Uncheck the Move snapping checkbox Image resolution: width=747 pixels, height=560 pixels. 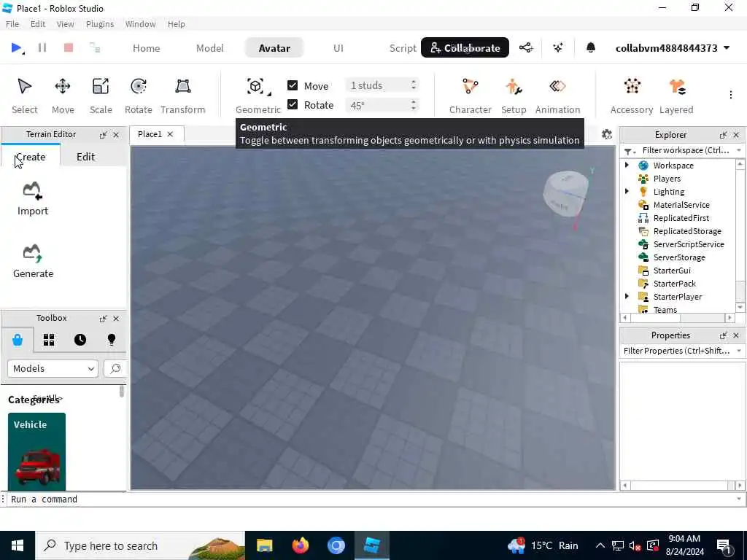pyautogui.click(x=293, y=85)
